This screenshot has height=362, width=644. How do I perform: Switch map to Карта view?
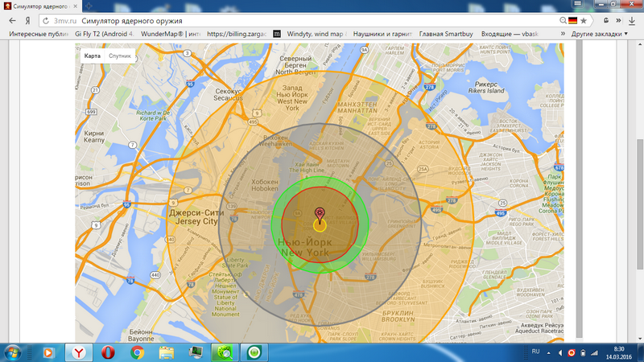point(92,56)
